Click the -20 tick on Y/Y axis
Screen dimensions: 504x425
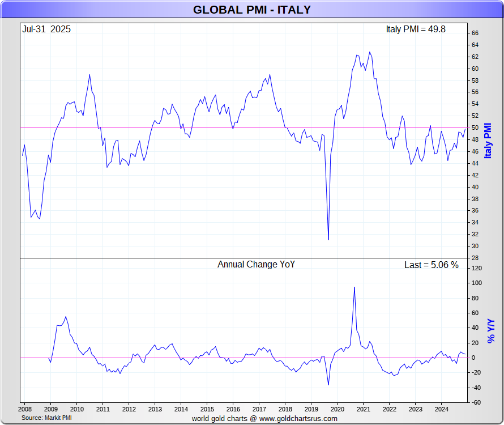click(x=476, y=372)
